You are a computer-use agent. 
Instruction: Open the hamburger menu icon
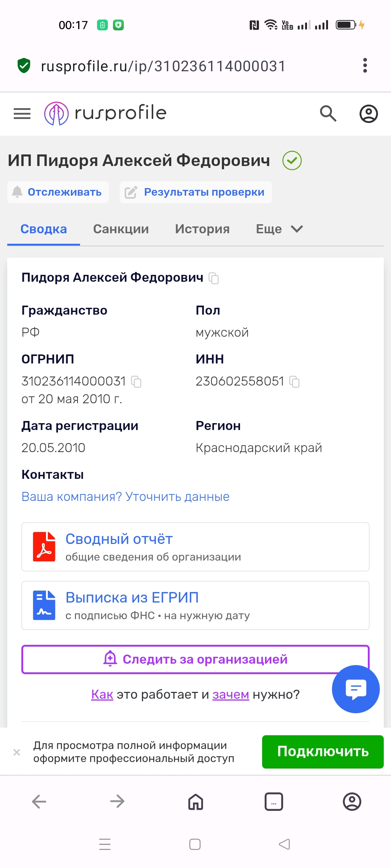coord(22,114)
